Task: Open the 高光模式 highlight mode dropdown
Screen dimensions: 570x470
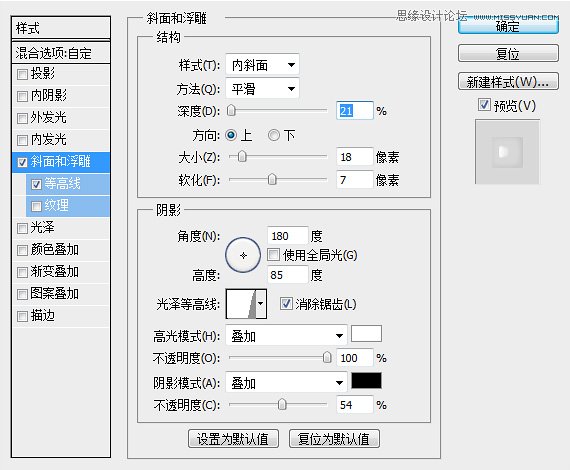Action: 286,335
